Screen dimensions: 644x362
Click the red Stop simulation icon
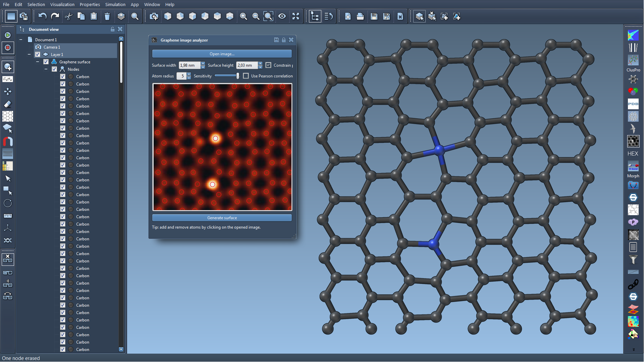(8, 48)
